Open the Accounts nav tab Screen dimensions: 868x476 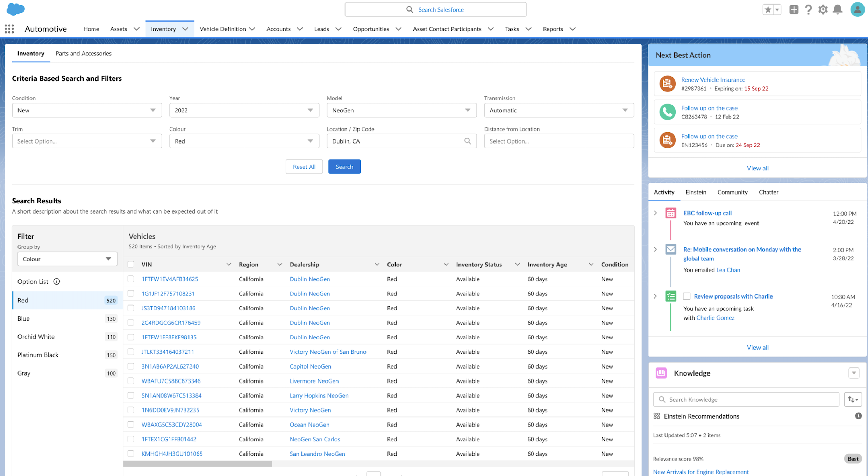[278, 29]
